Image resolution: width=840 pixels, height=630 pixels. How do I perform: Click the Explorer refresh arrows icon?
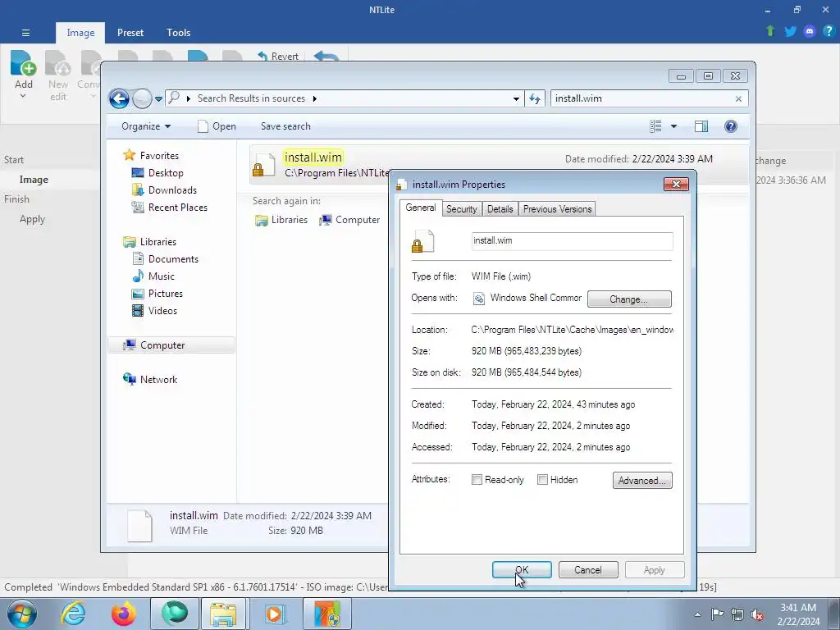[x=535, y=98]
